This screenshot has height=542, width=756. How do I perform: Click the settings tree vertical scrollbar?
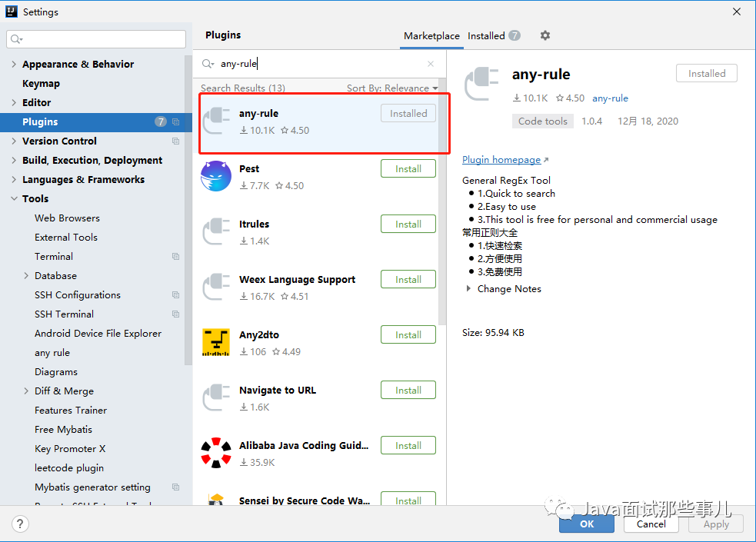[x=188, y=211]
